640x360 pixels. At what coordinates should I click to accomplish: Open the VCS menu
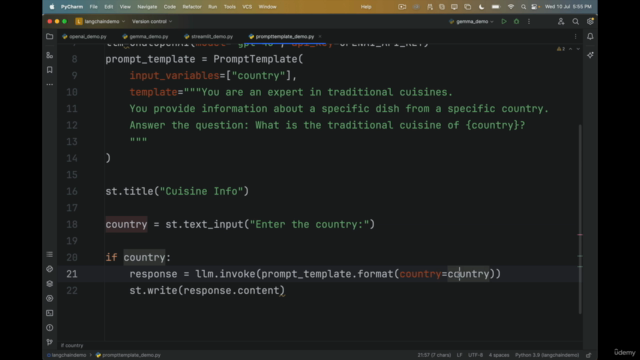[x=247, y=7]
